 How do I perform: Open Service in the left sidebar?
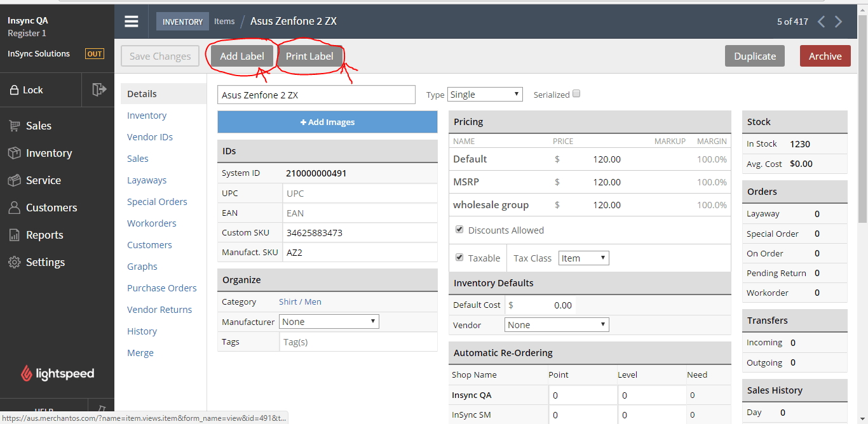(x=43, y=180)
